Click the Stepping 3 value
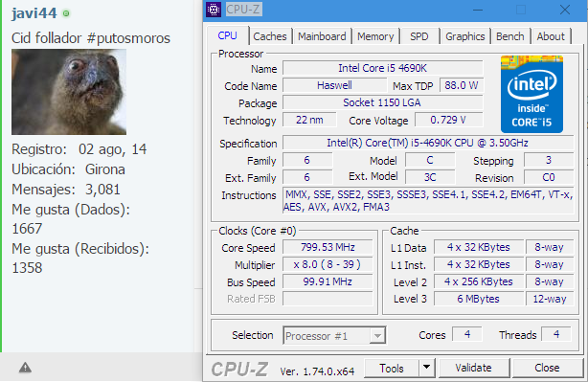Image resolution: width=588 pixels, height=382 pixels. pyautogui.click(x=549, y=160)
